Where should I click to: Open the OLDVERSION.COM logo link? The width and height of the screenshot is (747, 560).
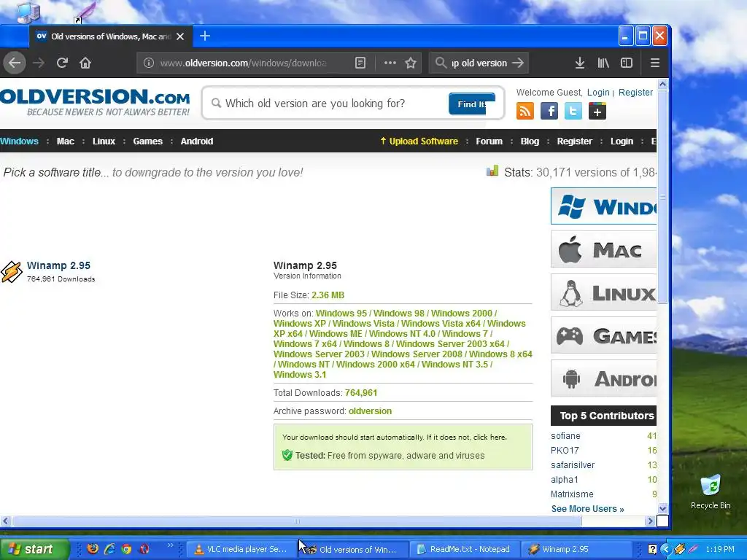[95, 102]
